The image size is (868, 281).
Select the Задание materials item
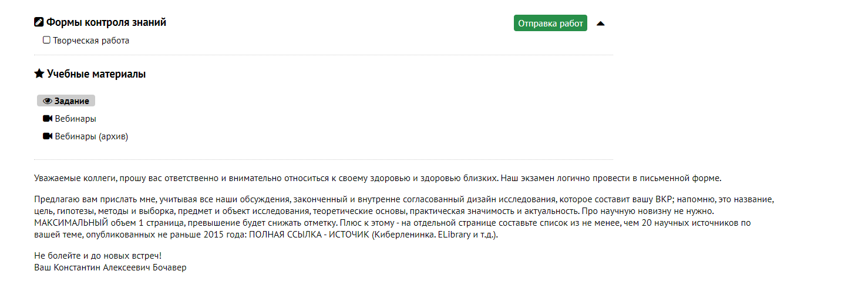point(72,101)
